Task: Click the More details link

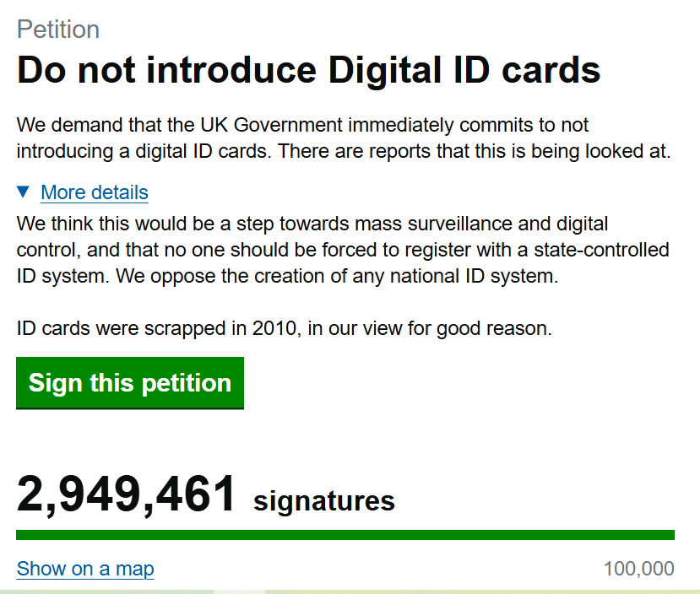Action: (x=95, y=192)
